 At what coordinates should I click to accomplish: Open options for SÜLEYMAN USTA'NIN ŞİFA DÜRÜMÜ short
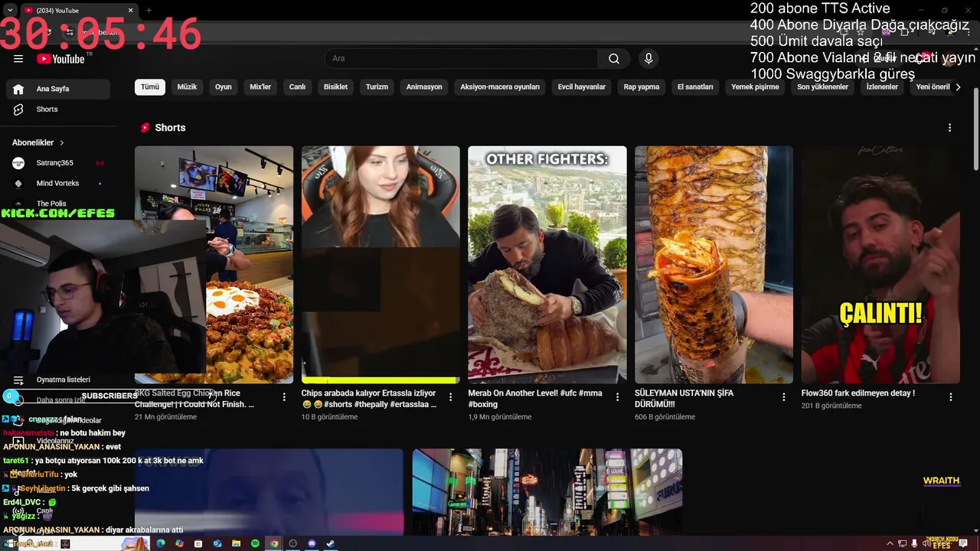[x=784, y=397]
